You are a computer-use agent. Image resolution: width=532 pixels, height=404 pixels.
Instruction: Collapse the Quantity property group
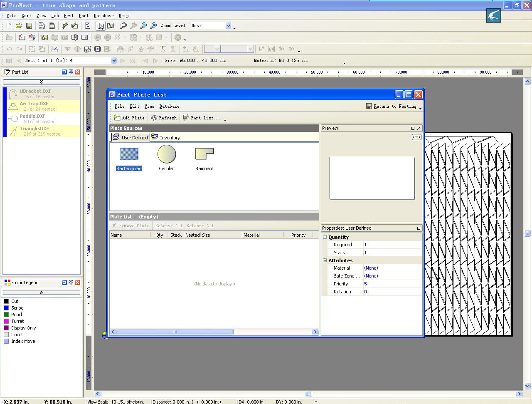(325, 237)
